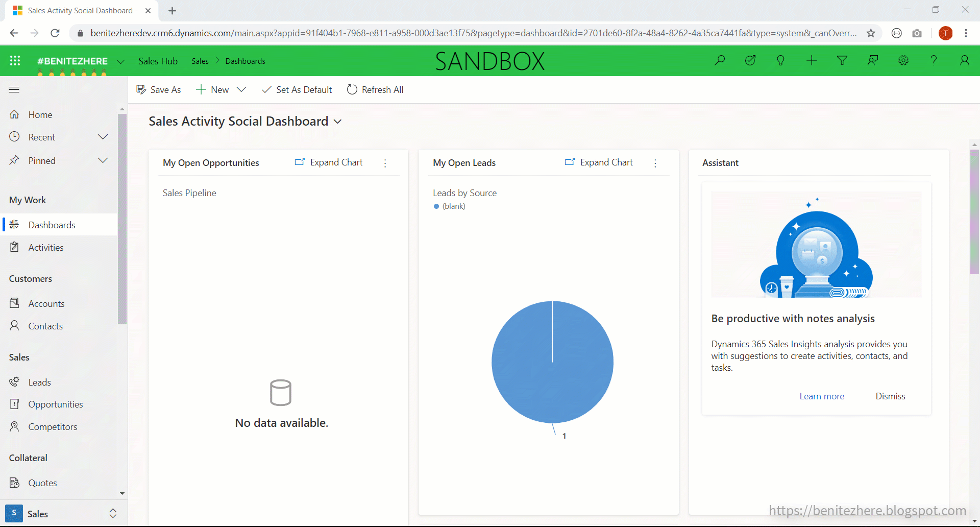
Task: Click the dashboard vertical scrollbar thumb
Action: point(974,211)
